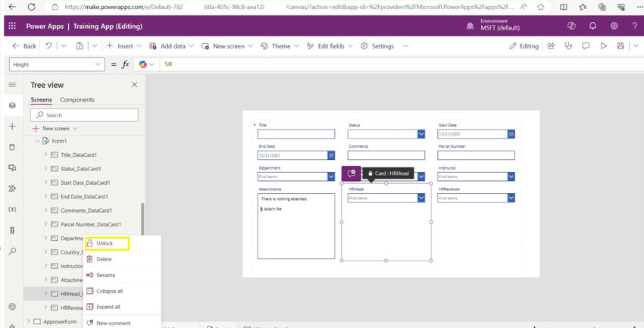
Task: Close the Tree view panel
Action: pos(134,85)
